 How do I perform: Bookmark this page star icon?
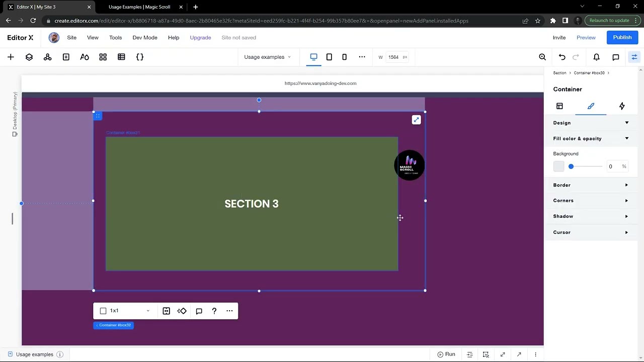538,21
